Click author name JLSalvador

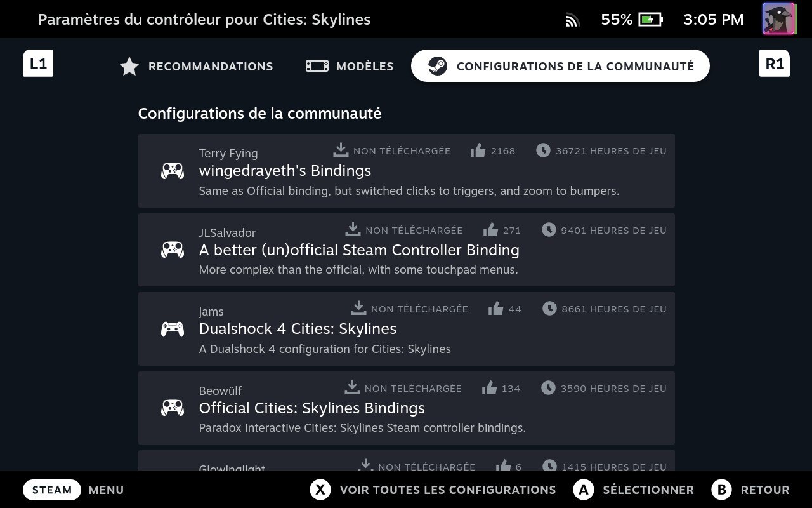pyautogui.click(x=227, y=233)
